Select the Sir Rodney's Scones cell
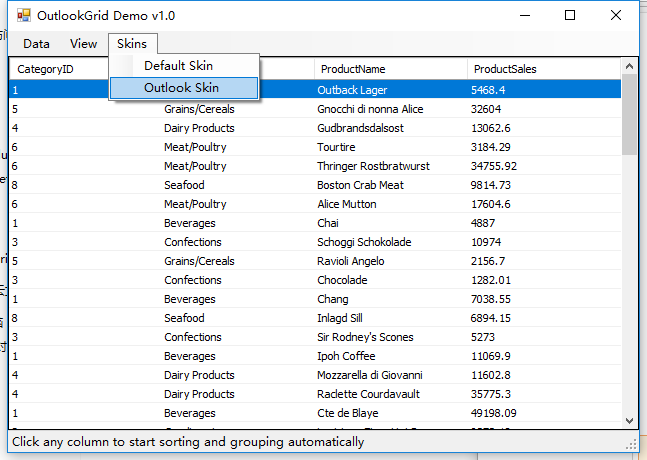 [x=365, y=337]
